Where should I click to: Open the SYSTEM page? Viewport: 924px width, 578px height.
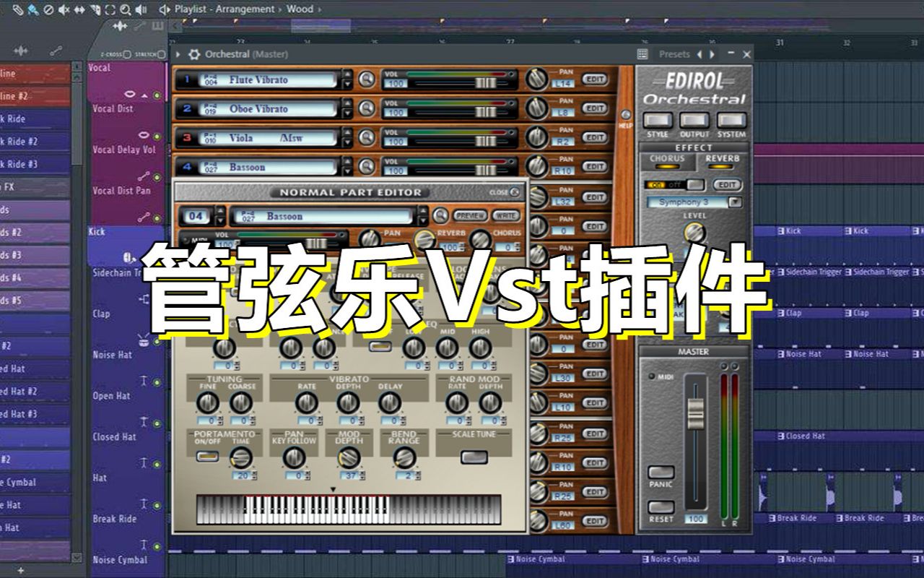tap(731, 120)
